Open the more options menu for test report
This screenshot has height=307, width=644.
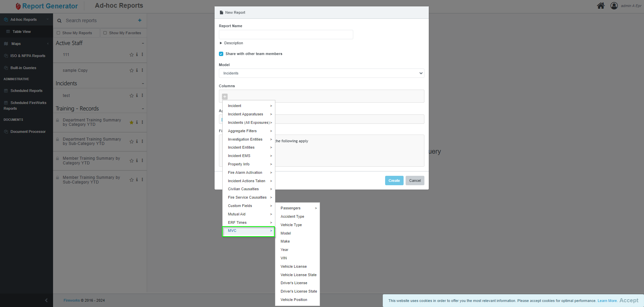[142, 96]
